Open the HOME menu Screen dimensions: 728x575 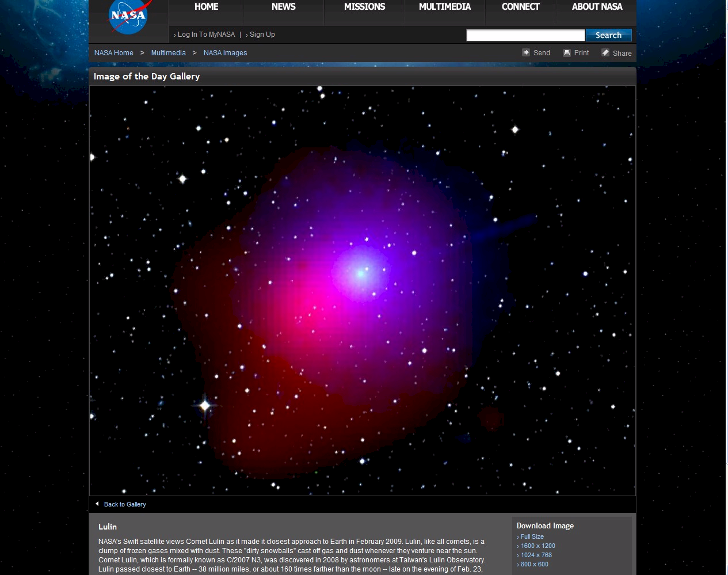click(206, 7)
